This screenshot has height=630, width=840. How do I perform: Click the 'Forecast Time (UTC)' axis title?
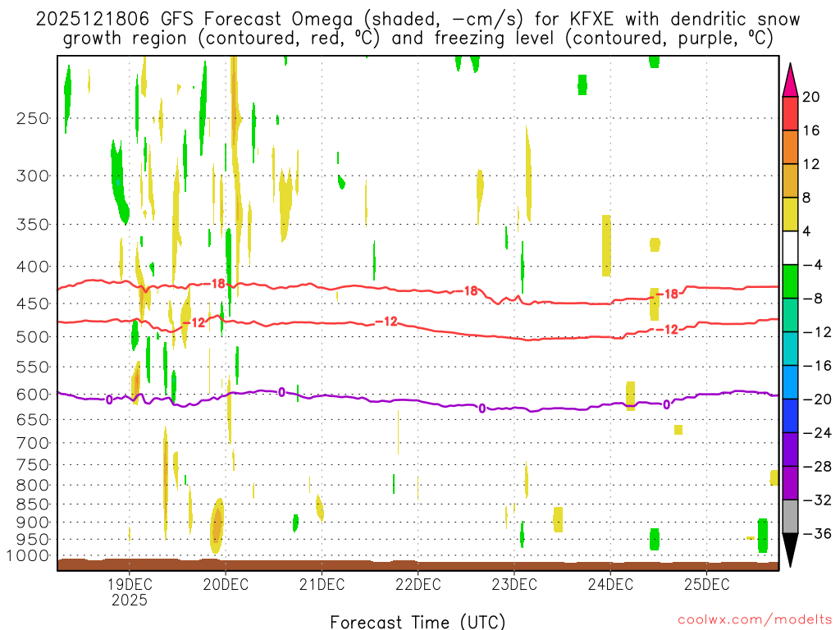pos(418,622)
